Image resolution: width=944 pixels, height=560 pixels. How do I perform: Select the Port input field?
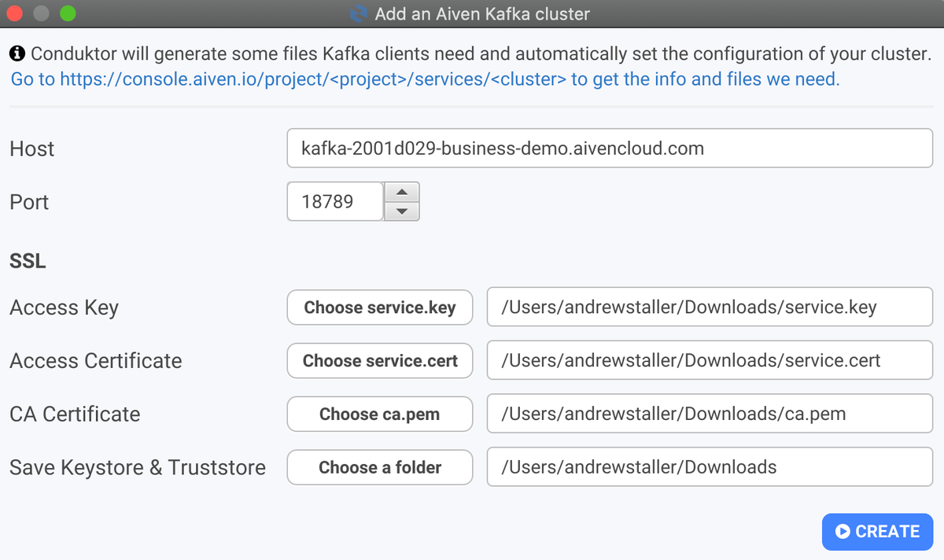(334, 201)
